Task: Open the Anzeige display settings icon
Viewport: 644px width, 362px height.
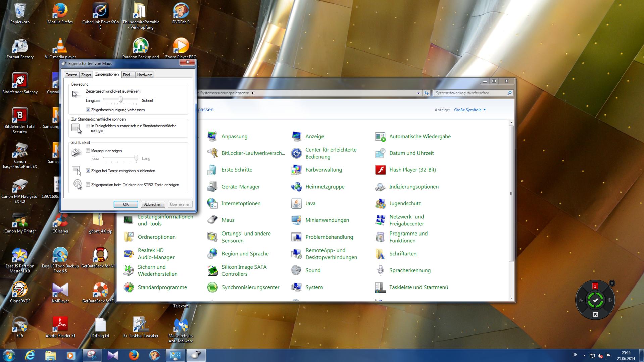Action: pos(307,136)
